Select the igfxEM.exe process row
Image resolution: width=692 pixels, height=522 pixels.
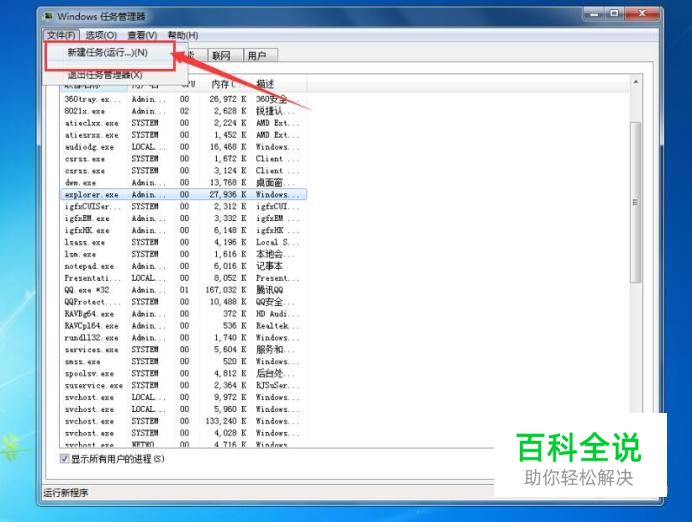(x=183, y=218)
